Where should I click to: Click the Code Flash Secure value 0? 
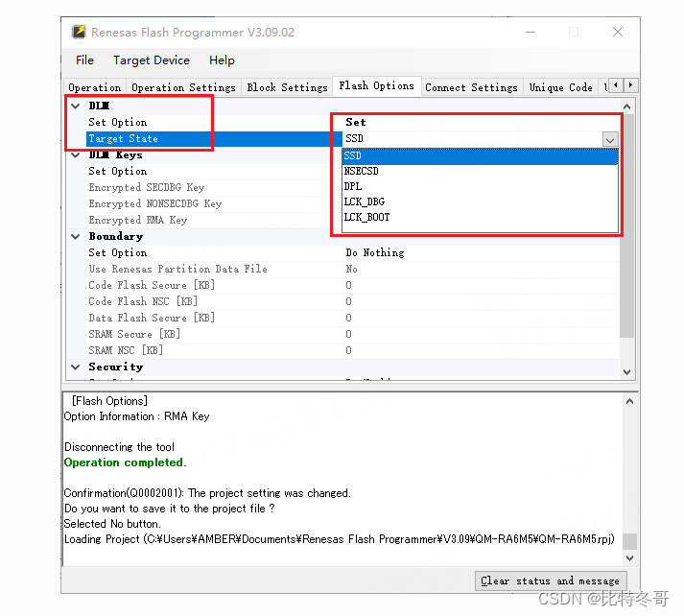[x=348, y=285]
